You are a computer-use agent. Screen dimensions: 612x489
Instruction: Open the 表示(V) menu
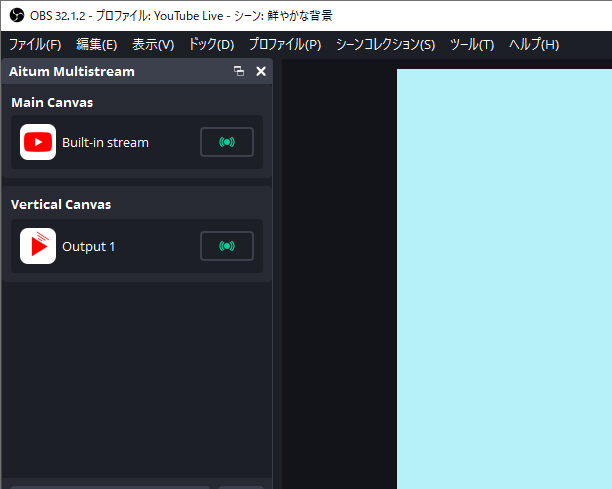pos(153,44)
